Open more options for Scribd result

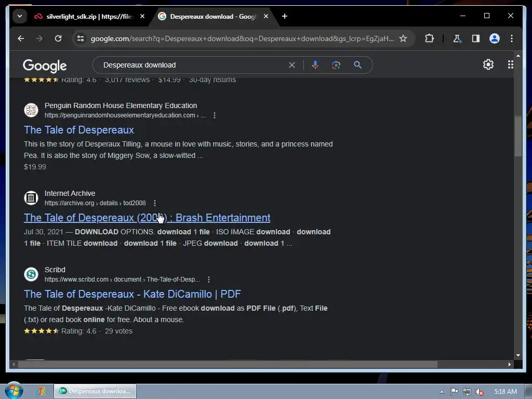point(209,280)
